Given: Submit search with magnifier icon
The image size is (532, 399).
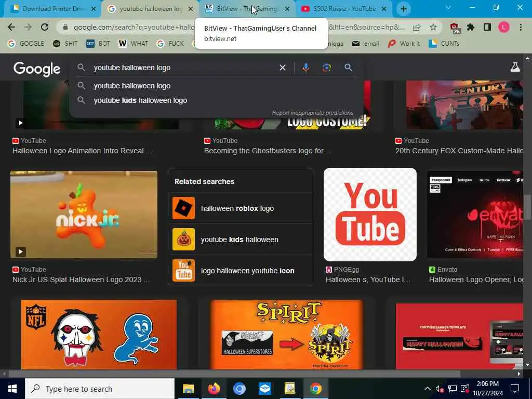Looking at the screenshot, I should [348, 68].
